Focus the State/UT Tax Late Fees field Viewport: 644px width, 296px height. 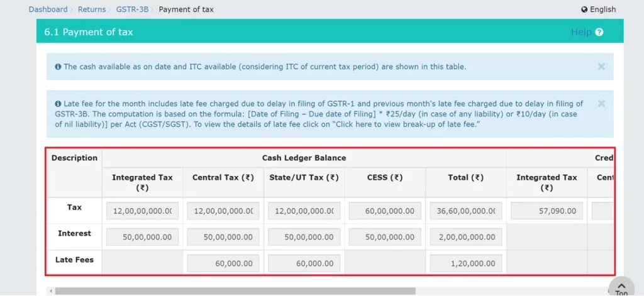coord(304,264)
